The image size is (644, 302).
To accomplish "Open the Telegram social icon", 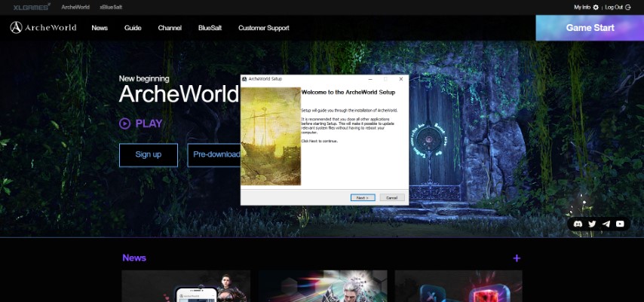I will coord(606,224).
